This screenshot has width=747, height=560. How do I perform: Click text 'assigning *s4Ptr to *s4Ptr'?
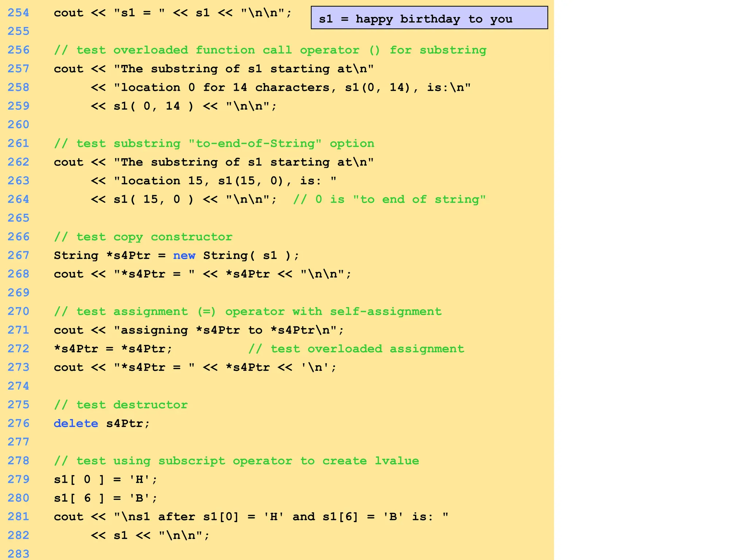[218, 330]
